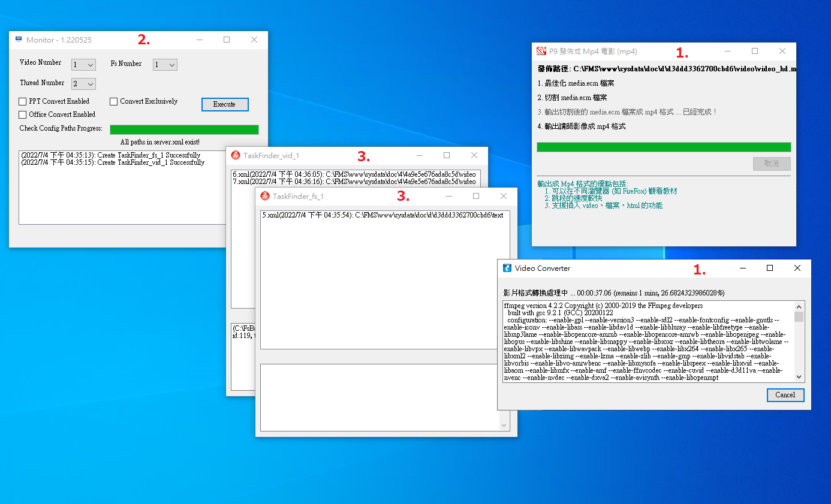Click the P9 mp4 publisher window icon
The width and height of the screenshot is (831, 504).
(x=541, y=51)
